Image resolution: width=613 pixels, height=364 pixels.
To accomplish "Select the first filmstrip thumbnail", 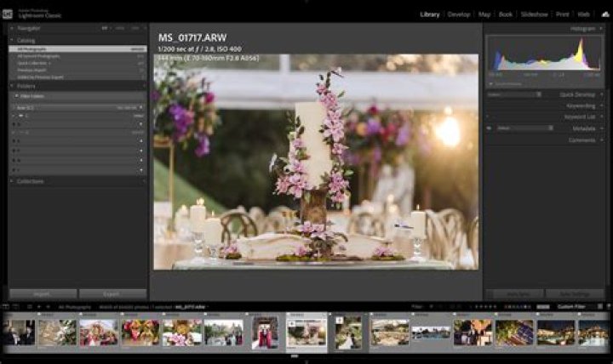I will click(18, 333).
